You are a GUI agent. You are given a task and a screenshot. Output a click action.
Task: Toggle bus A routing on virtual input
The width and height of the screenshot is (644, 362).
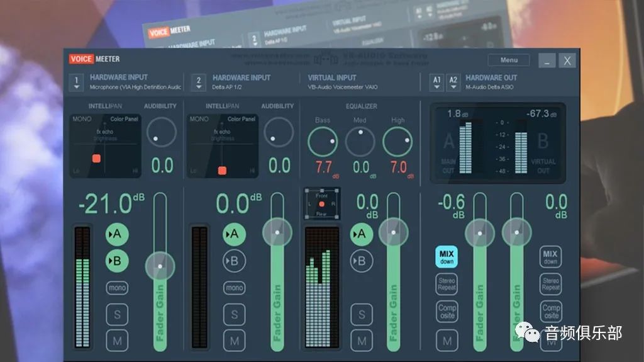click(x=362, y=234)
